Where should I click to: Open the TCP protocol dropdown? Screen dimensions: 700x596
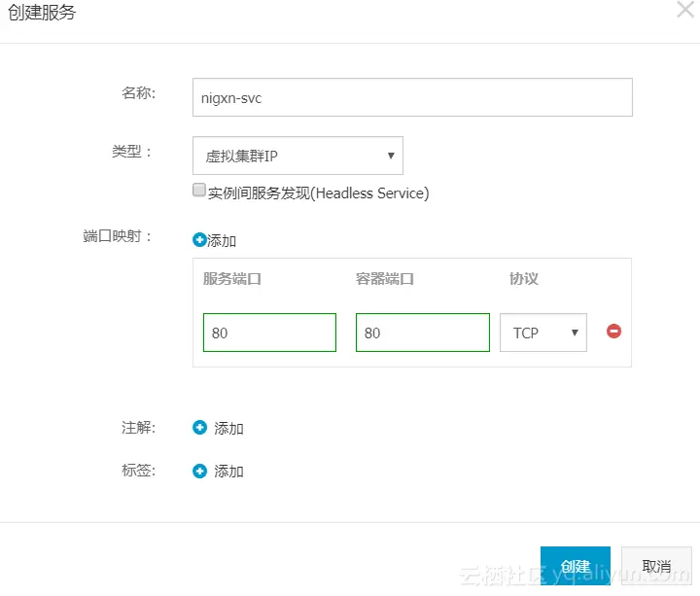(x=543, y=333)
